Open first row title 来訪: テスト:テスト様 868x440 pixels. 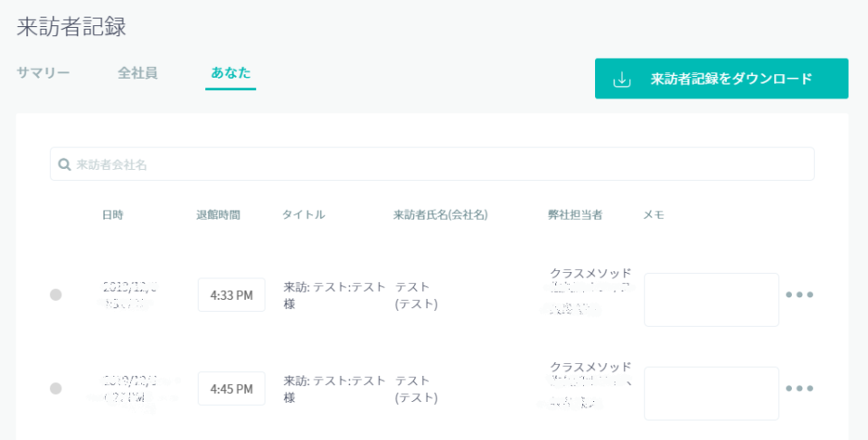click(x=334, y=295)
